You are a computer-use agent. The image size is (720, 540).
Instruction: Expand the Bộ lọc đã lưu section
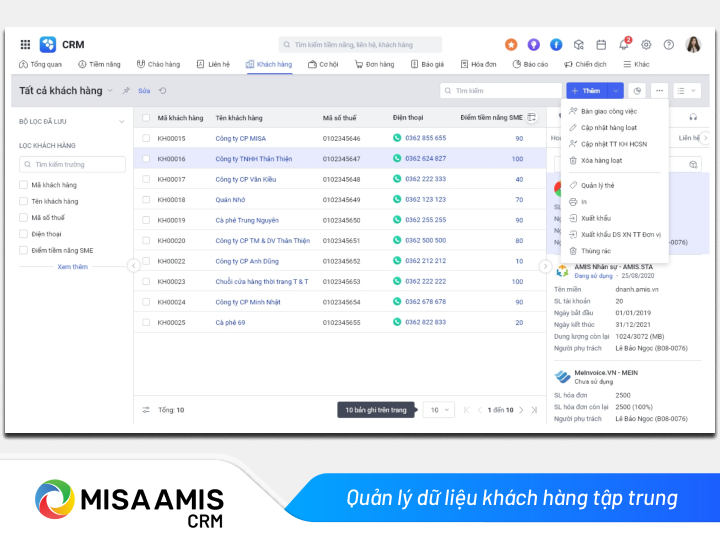121,122
